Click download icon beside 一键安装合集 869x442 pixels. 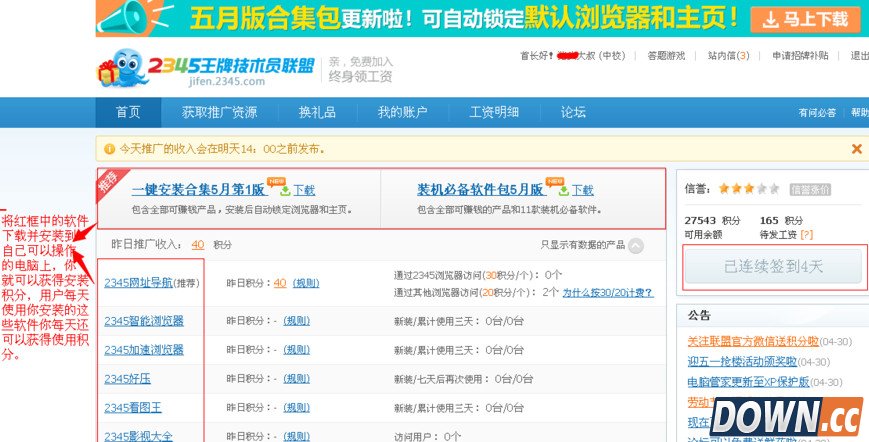285,191
